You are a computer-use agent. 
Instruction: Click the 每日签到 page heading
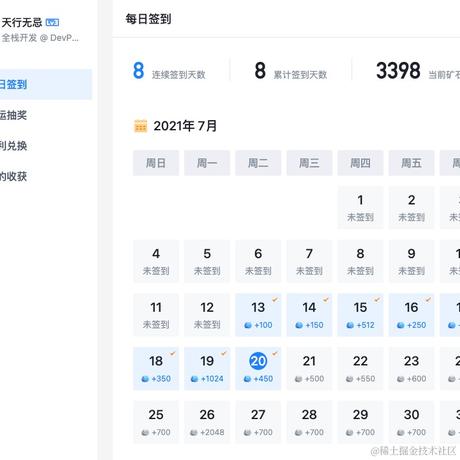coord(148,19)
